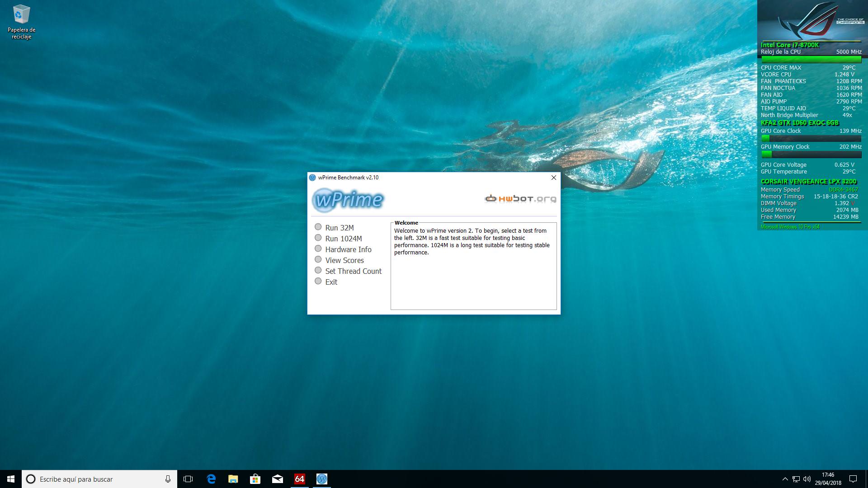This screenshot has width=868, height=488.
Task: Pick the Set Thread Count option
Action: pos(318,271)
